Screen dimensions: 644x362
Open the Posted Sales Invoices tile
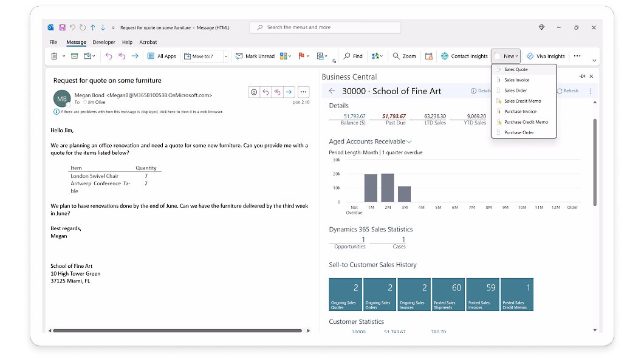point(482,295)
